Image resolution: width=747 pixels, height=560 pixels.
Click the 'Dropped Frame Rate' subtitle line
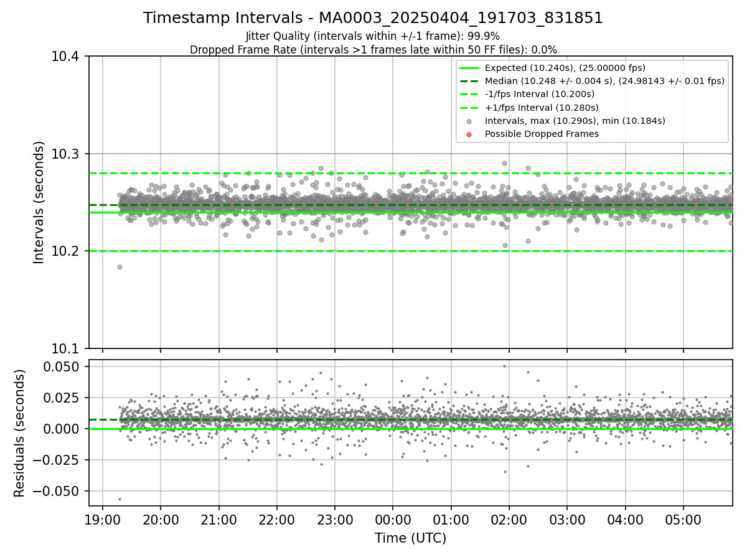click(x=374, y=49)
